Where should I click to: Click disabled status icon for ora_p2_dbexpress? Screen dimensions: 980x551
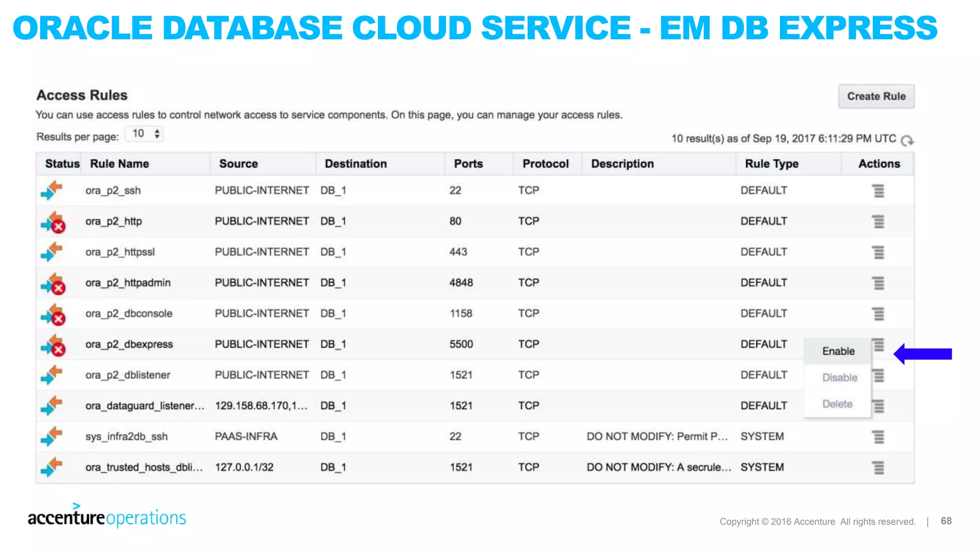coord(53,345)
